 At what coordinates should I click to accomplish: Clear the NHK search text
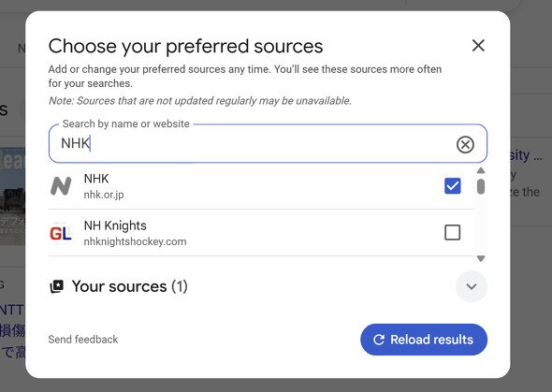click(x=465, y=144)
